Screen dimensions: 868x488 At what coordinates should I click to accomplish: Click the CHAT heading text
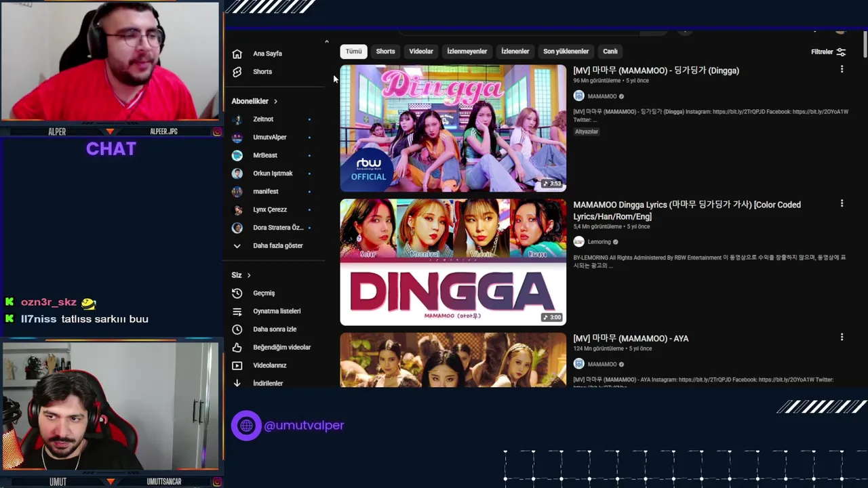[x=111, y=149]
